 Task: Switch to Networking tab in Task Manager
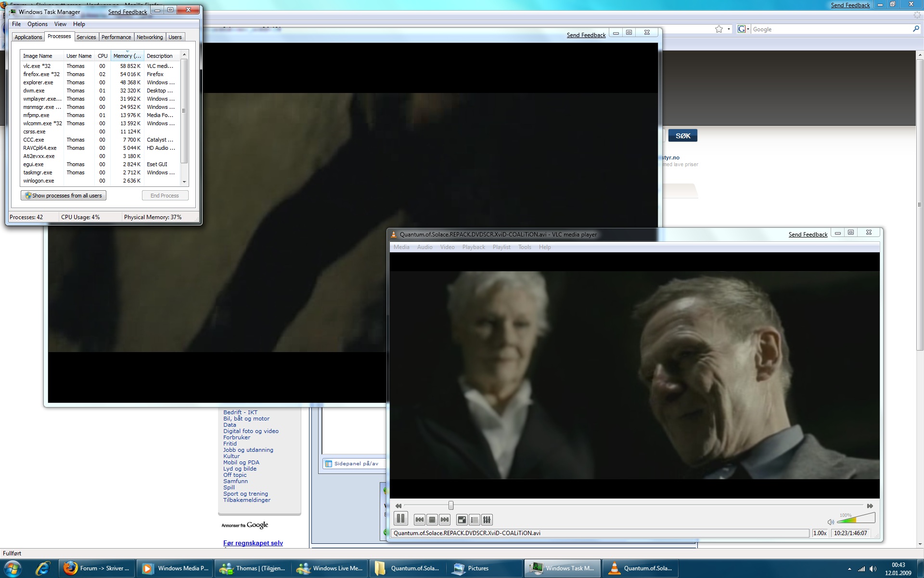coord(150,37)
